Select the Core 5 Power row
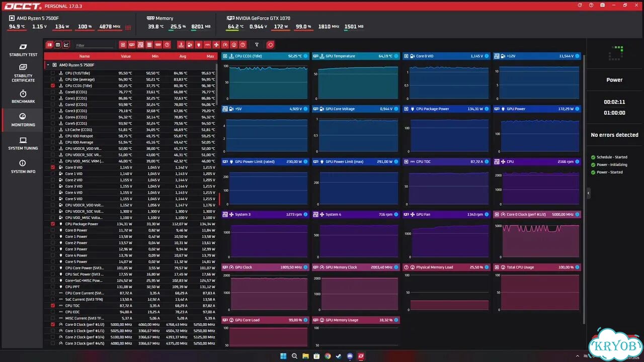This screenshot has width=644, height=362. [131, 262]
